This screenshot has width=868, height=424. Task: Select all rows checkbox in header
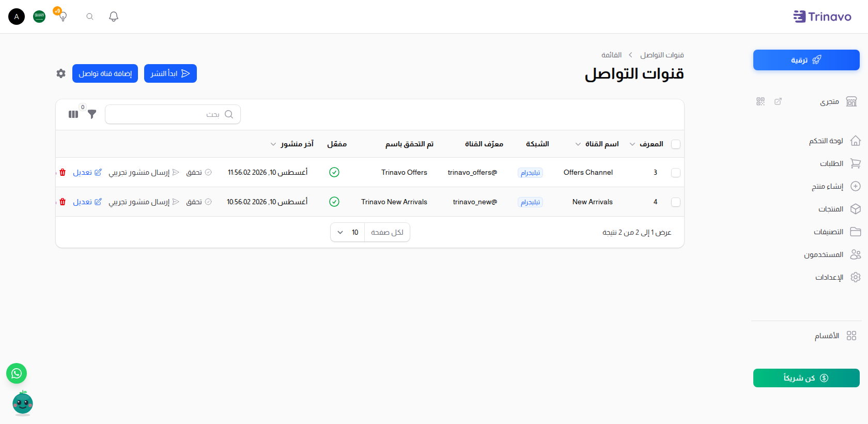tap(676, 144)
